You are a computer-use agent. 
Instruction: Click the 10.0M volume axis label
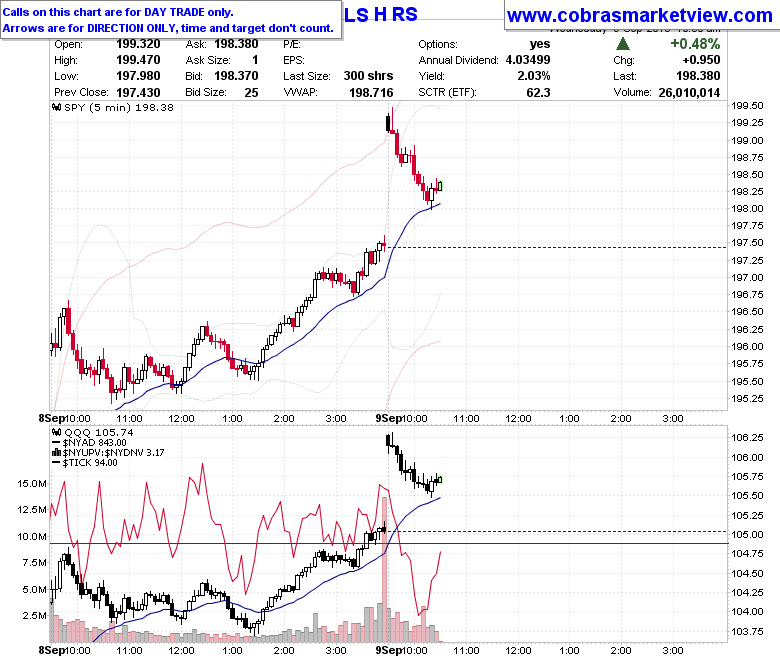[x=32, y=536]
